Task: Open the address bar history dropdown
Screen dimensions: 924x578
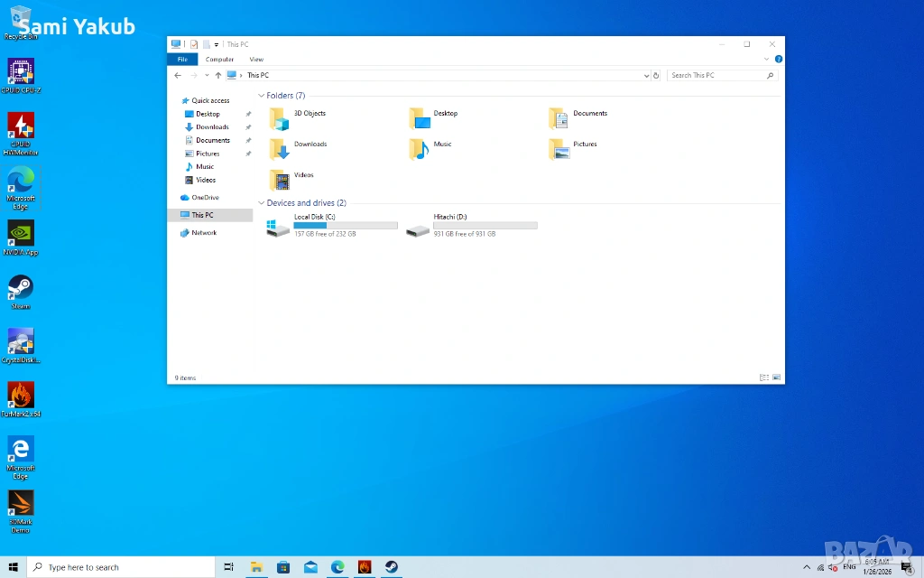Action: tap(646, 76)
